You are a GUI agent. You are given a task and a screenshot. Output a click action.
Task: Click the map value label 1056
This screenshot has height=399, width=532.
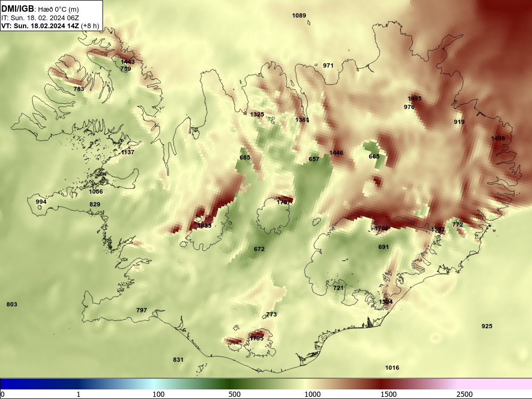click(96, 192)
